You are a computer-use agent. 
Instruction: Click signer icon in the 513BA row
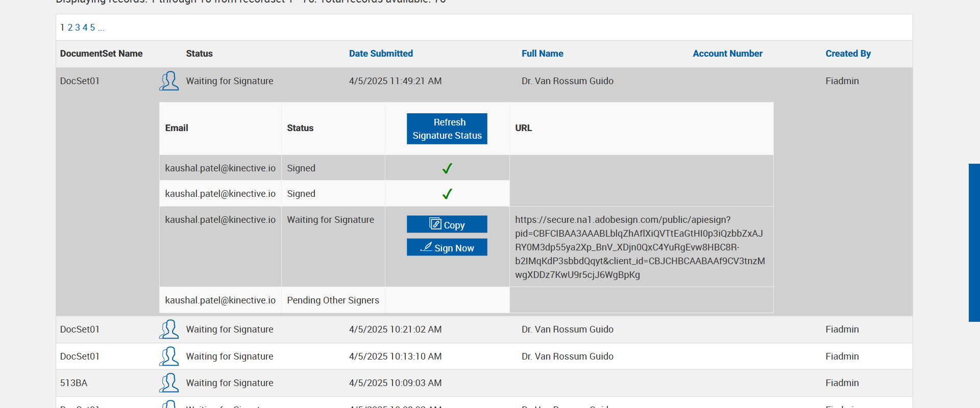pos(169,383)
